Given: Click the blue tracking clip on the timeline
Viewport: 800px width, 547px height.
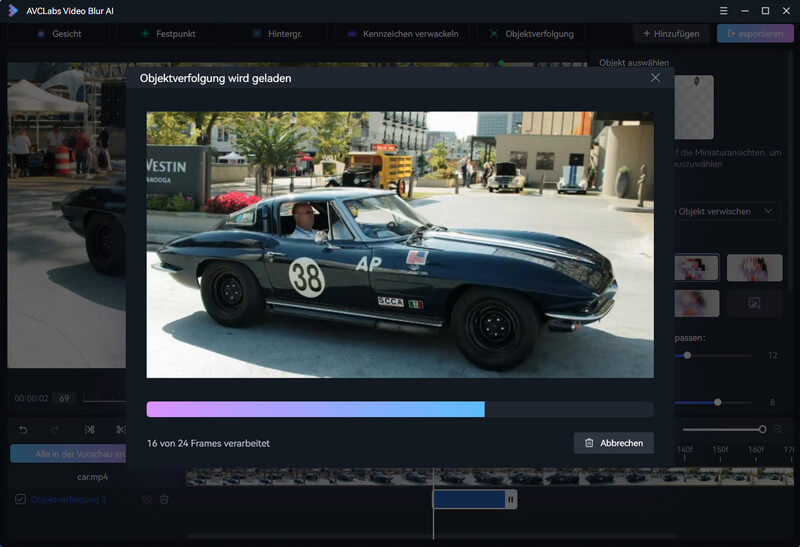Looking at the screenshot, I should pos(469,500).
